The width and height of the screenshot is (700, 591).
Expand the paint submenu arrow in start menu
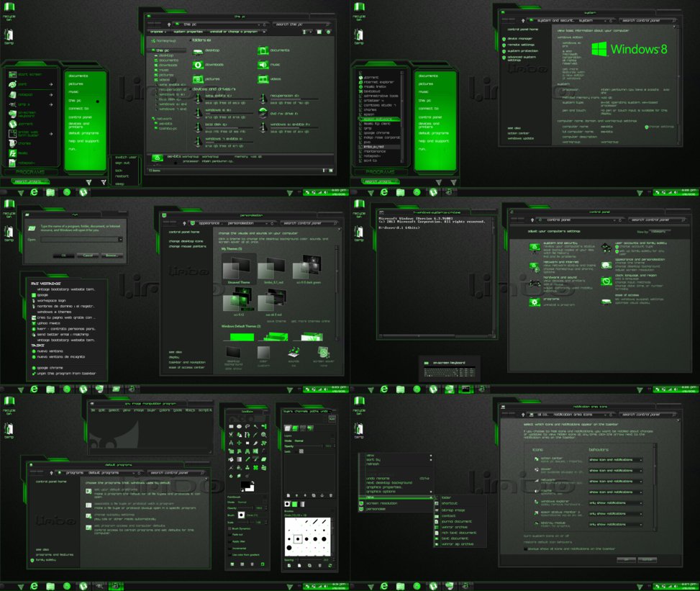tap(51, 84)
